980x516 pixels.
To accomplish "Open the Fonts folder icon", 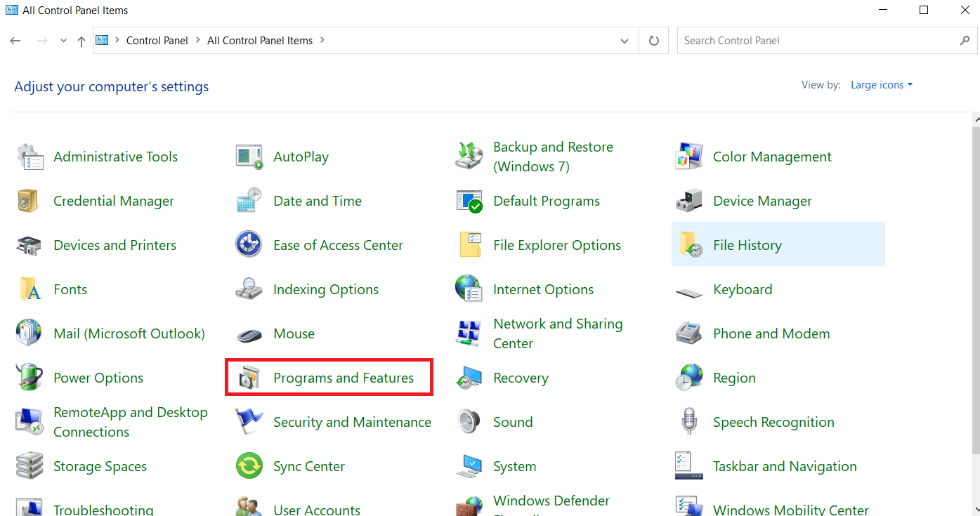I will [x=30, y=289].
